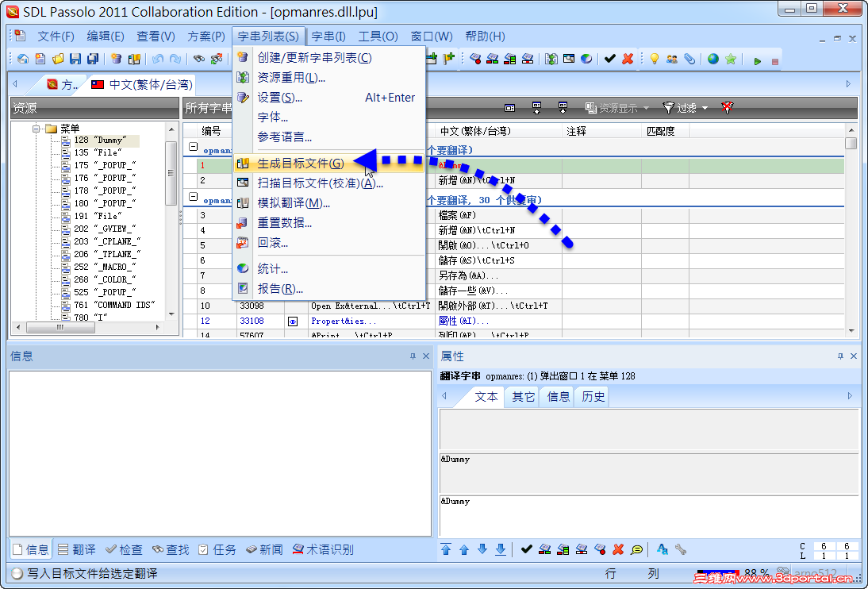This screenshot has width=868, height=589.
Task: Click the translation text field containing &Dummy
Action: [647, 516]
